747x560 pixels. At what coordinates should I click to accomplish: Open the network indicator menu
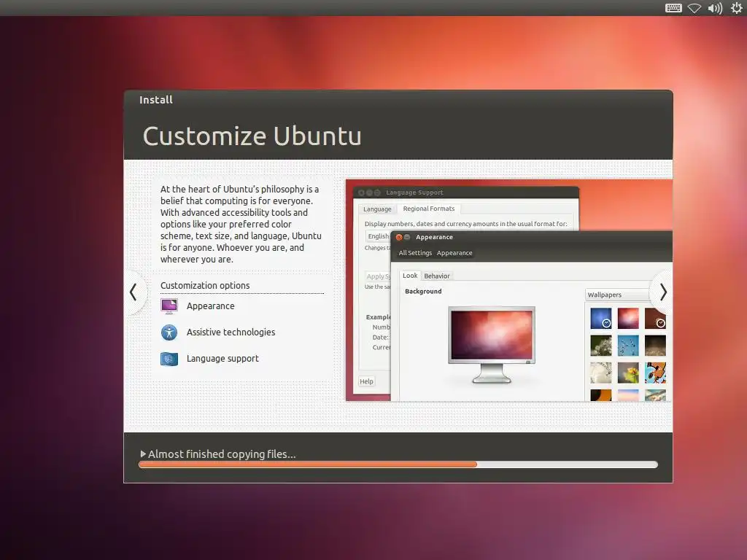pyautogui.click(x=694, y=8)
